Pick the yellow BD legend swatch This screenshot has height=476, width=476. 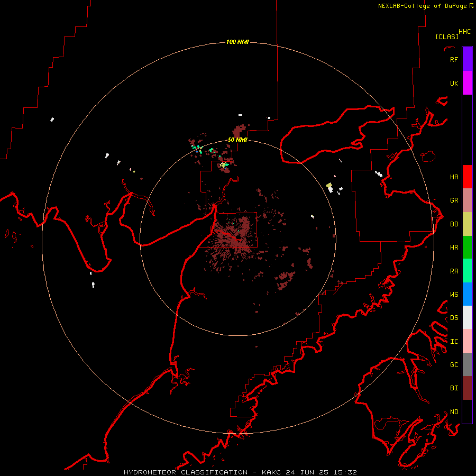467,224
